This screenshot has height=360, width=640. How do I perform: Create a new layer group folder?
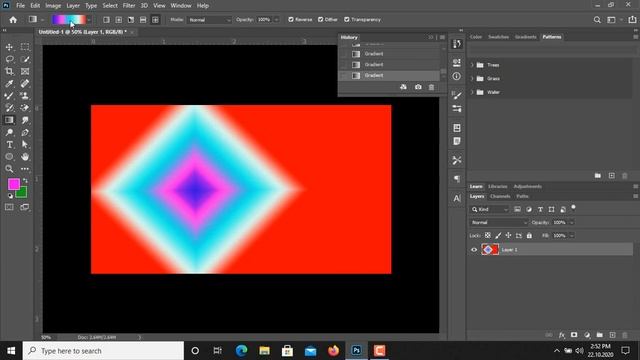click(599, 335)
